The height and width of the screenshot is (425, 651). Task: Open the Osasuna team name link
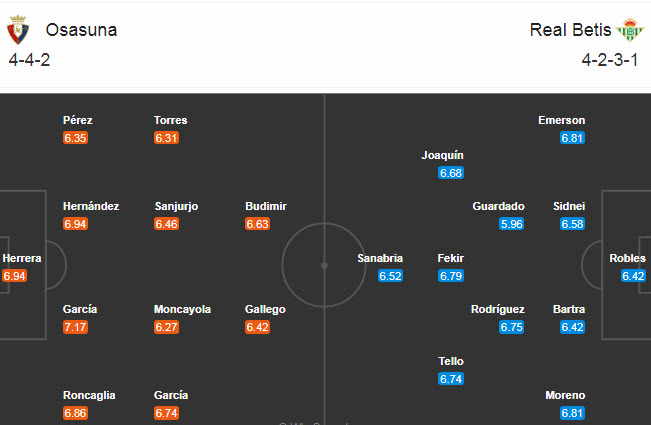click(81, 30)
